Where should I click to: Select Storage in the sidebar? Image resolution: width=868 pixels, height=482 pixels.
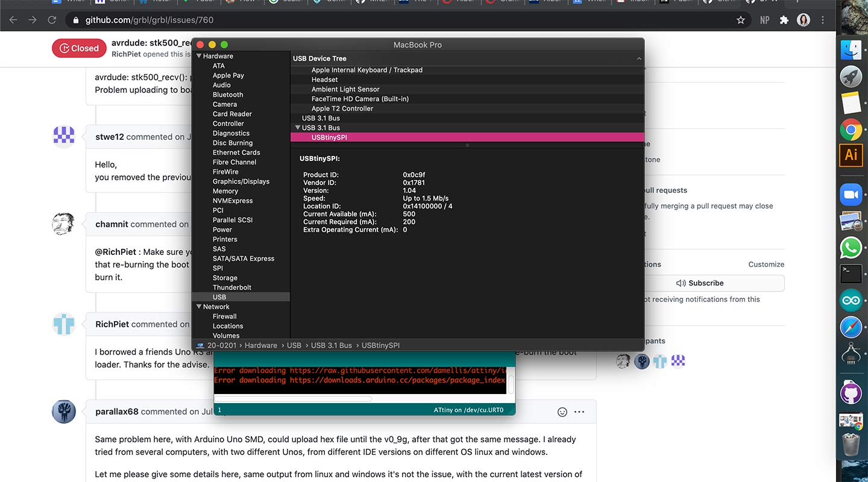click(x=225, y=278)
